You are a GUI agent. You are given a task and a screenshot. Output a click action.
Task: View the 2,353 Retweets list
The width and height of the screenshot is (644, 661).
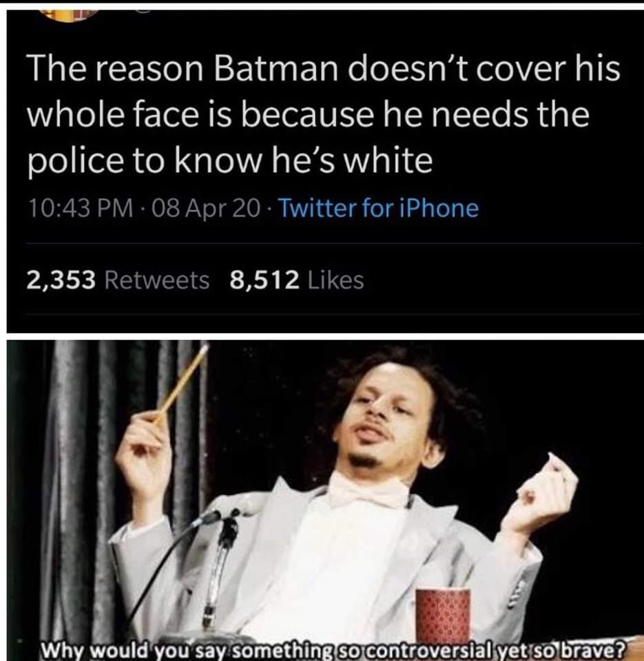118,280
